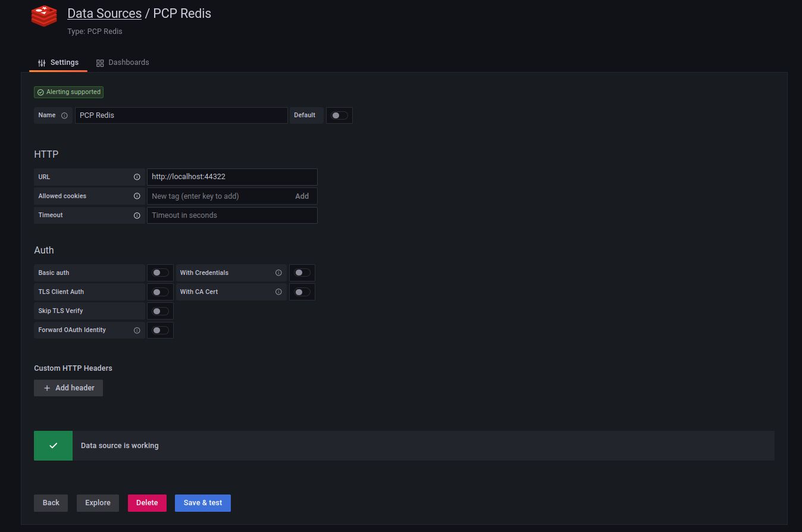Image resolution: width=802 pixels, height=532 pixels.
Task: Click the Custom HTTP Headers heading
Action: [73, 368]
